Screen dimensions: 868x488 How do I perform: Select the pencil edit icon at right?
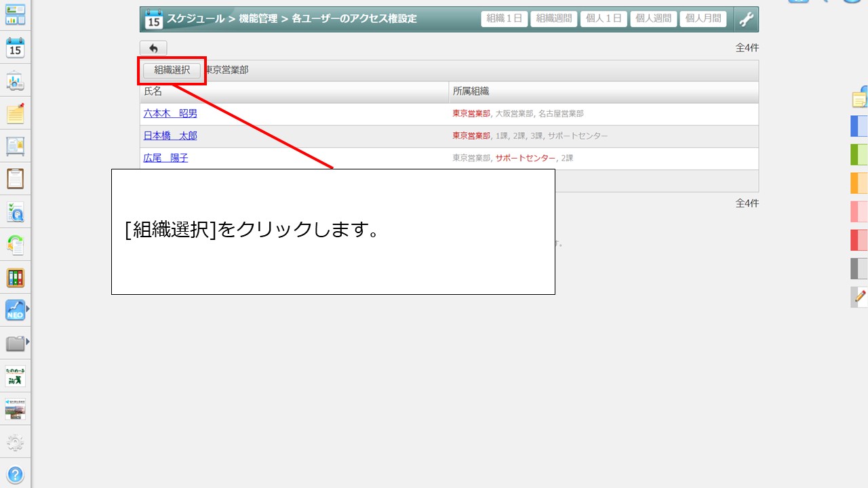click(860, 297)
